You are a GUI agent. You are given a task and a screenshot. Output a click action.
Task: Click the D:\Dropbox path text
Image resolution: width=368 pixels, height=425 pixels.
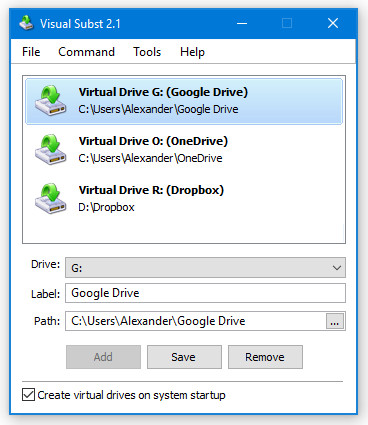[x=106, y=207]
